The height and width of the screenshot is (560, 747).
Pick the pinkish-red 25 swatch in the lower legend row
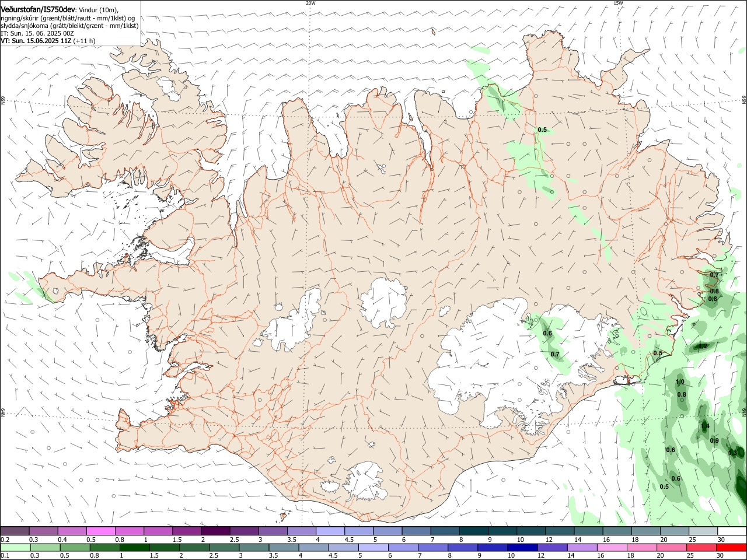point(701,548)
